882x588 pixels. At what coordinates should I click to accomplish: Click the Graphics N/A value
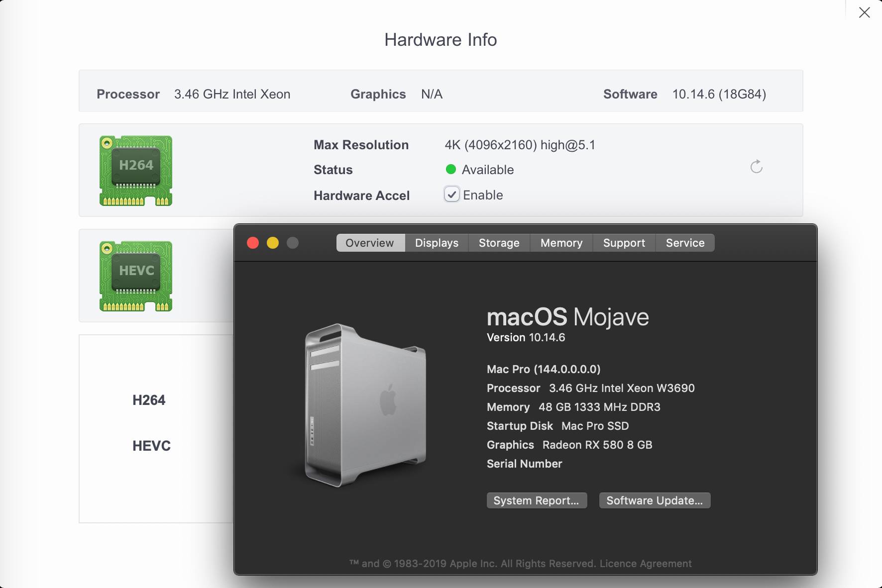pos(432,94)
